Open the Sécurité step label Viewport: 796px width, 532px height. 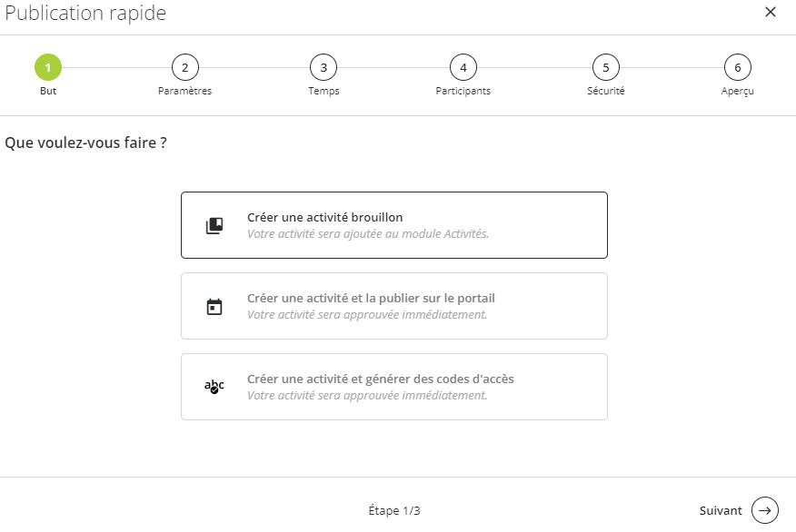tap(605, 91)
